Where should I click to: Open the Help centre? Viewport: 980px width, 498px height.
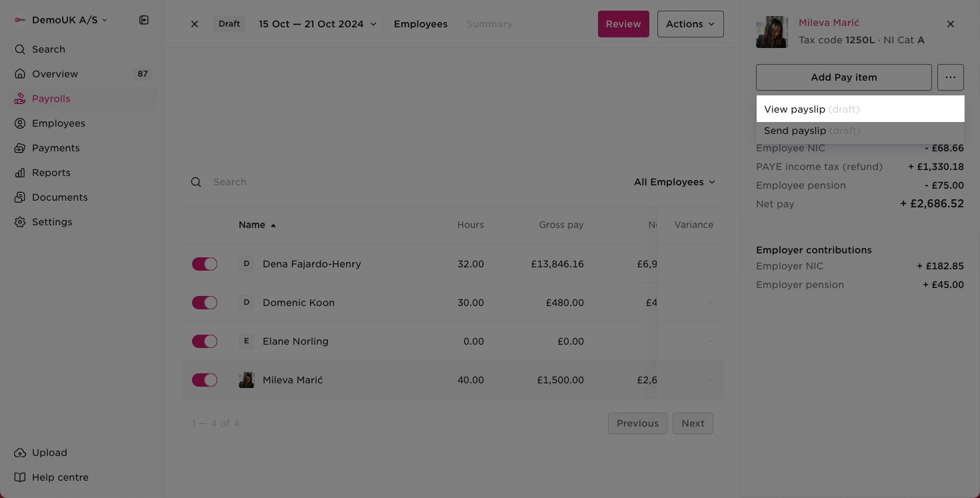[x=60, y=477]
